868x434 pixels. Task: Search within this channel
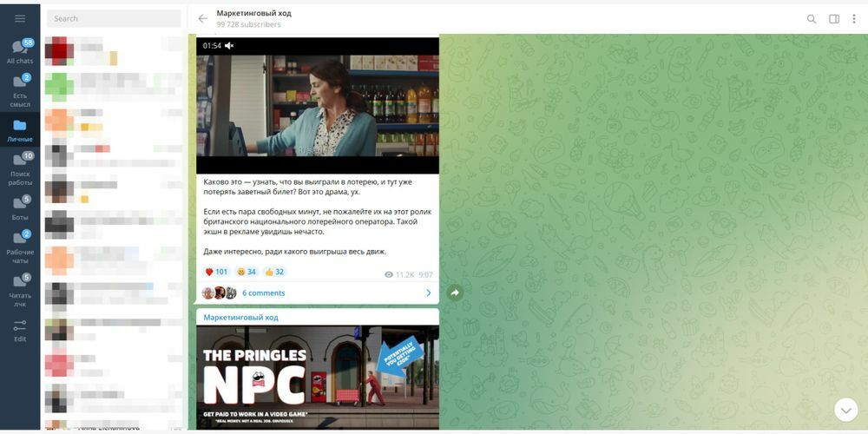pos(812,19)
